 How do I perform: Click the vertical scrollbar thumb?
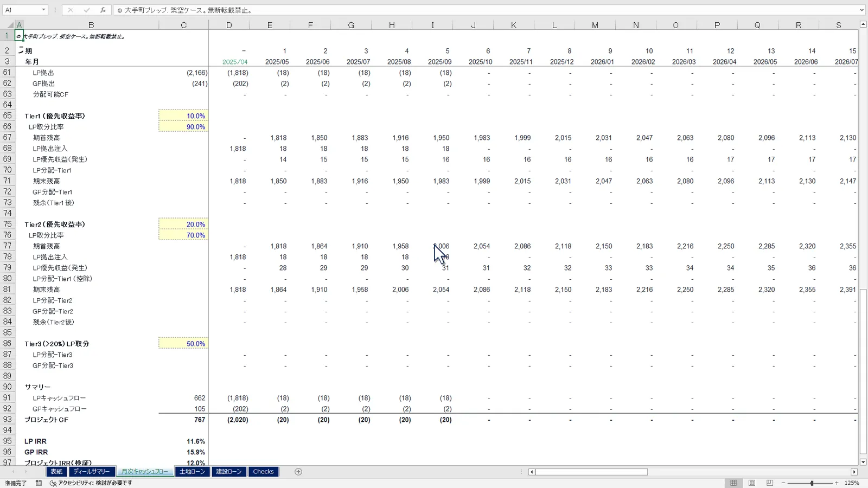pos(863,371)
